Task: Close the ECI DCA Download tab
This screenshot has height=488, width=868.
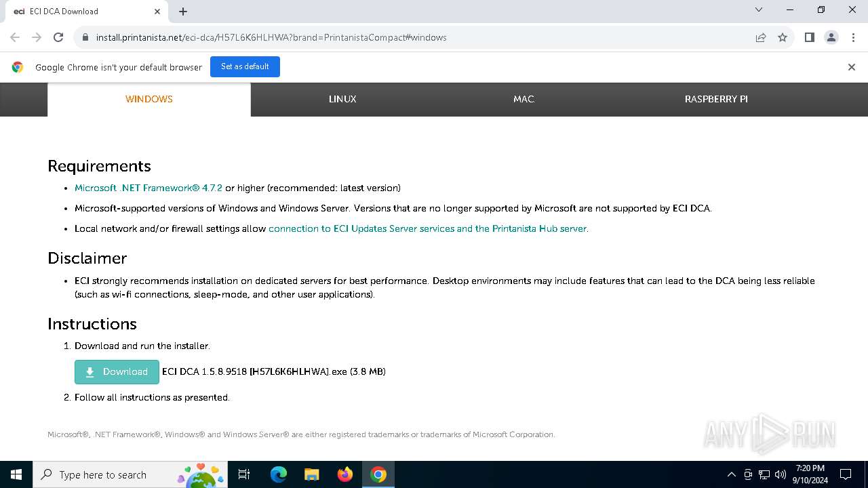Action: (157, 11)
